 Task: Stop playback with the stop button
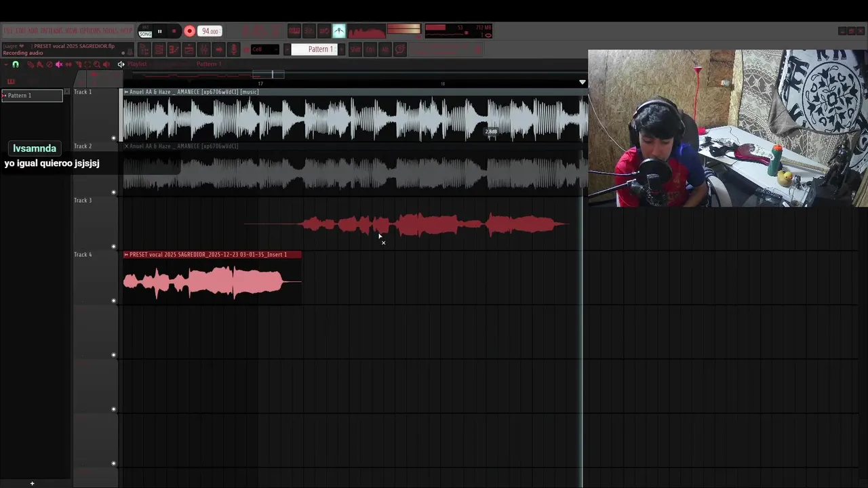[x=174, y=31]
